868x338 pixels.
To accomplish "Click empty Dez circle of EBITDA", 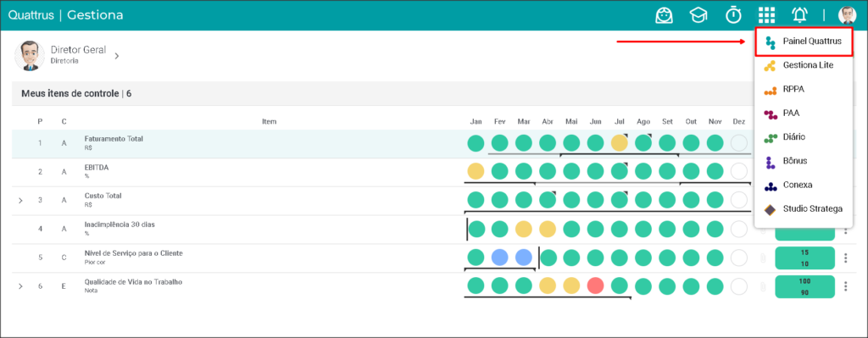I will (x=739, y=171).
